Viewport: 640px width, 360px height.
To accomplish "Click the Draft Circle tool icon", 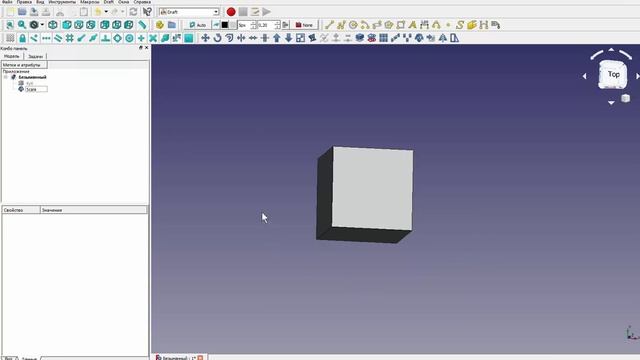I will [353, 25].
